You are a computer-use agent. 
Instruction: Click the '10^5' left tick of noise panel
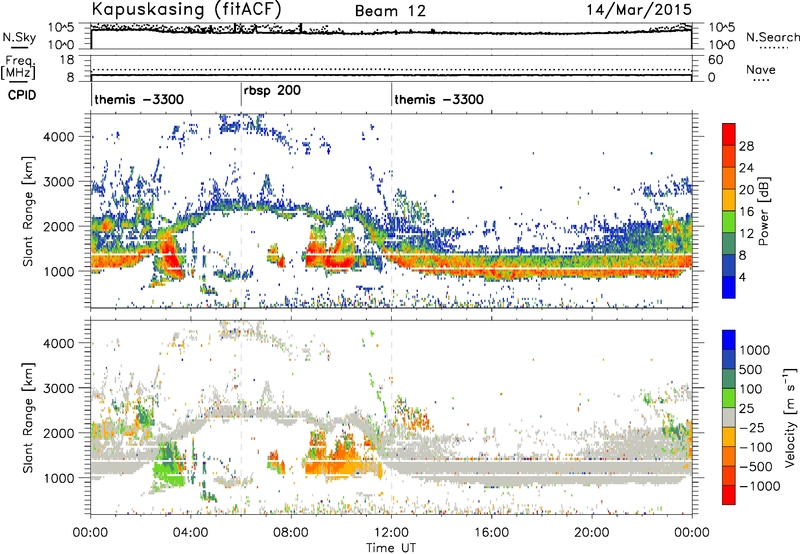click(61, 28)
